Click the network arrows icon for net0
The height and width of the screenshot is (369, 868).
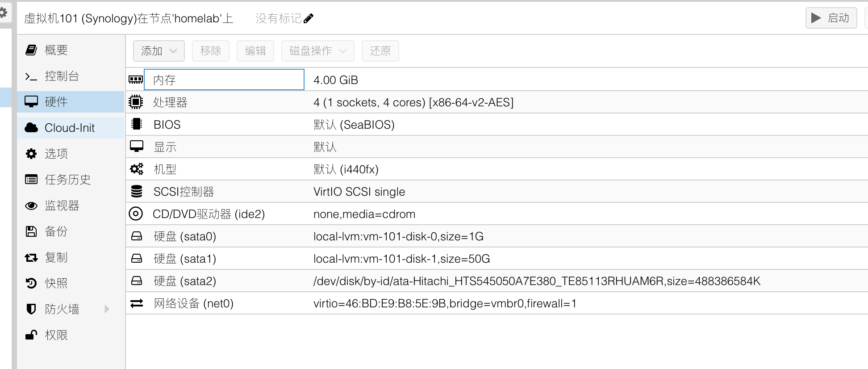(136, 303)
